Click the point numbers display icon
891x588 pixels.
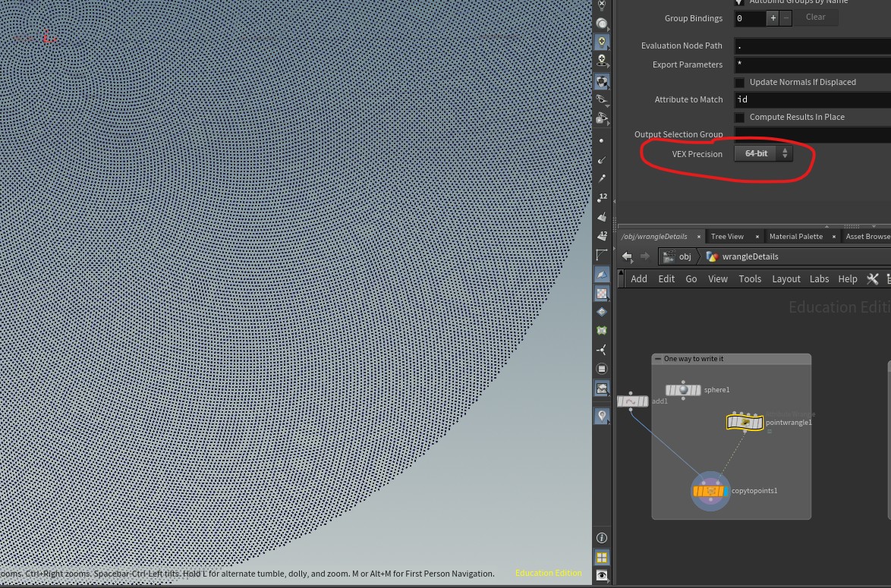pos(602,199)
